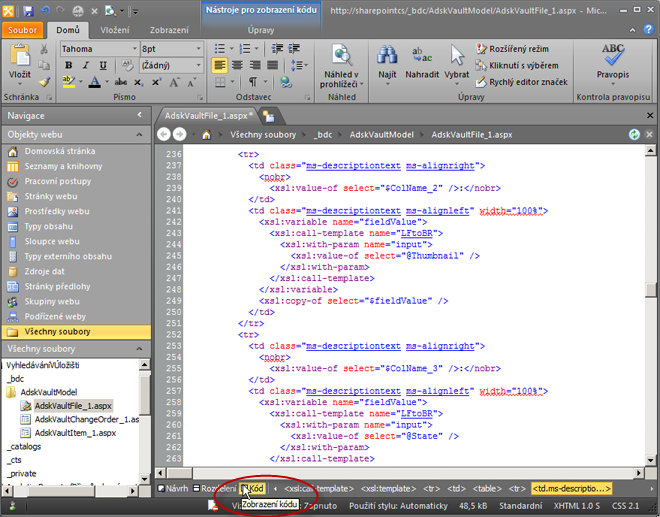Click the bullet list icon
This screenshot has width=660, height=517.
pyautogui.click(x=220, y=49)
